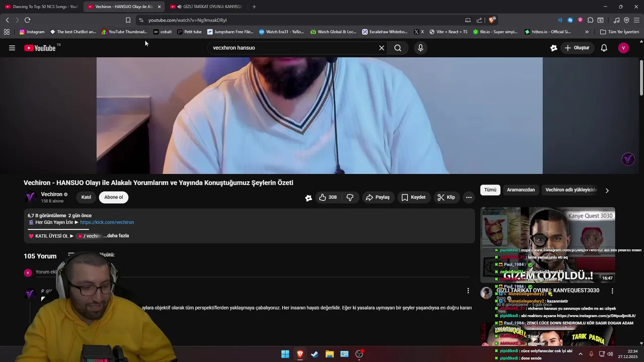Select the Tümü chip
The height and width of the screenshot is (362, 644).
coord(490,190)
